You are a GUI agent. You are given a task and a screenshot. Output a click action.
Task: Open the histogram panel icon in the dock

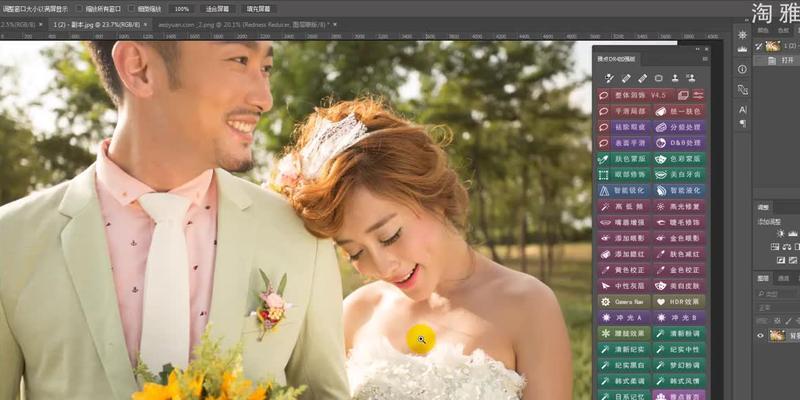click(742, 48)
